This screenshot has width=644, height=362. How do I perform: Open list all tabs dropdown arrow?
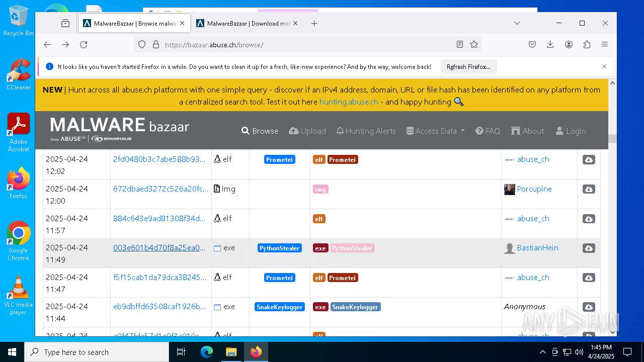point(517,23)
